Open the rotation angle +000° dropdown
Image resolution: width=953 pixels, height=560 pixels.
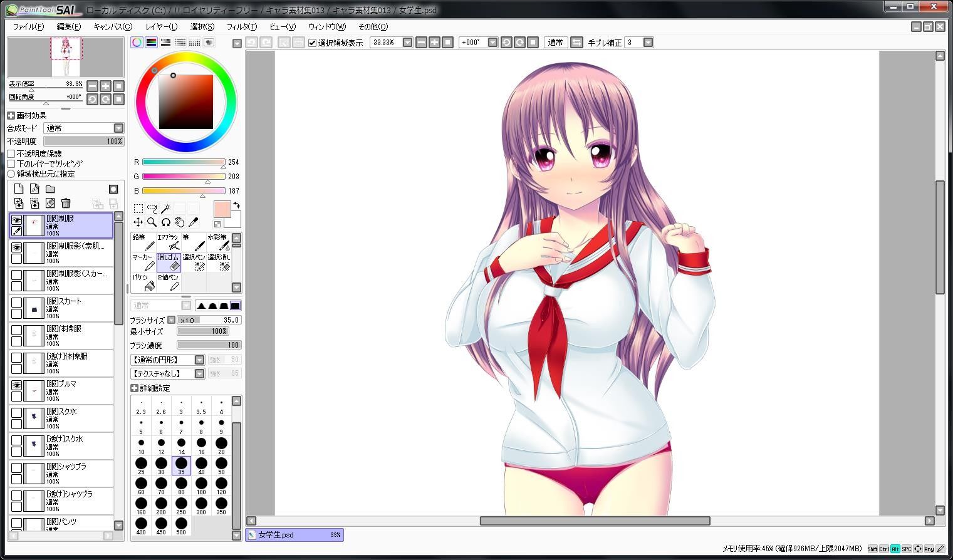click(x=492, y=43)
